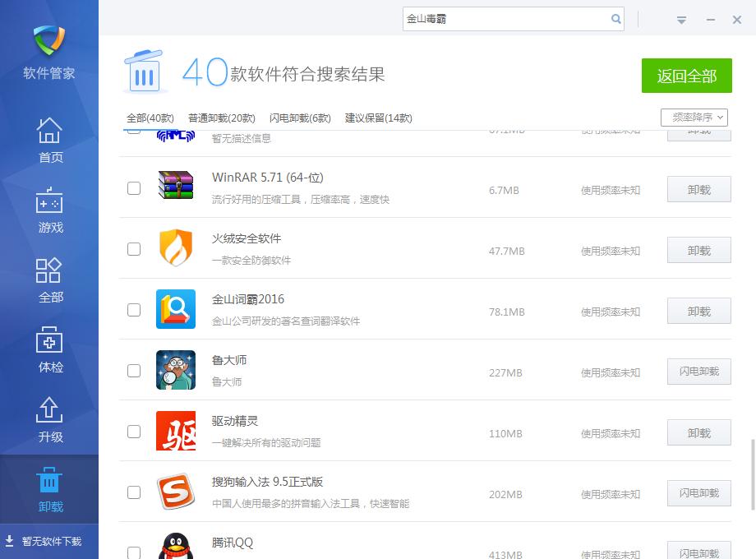Click the 返回全部 green button

click(x=685, y=75)
